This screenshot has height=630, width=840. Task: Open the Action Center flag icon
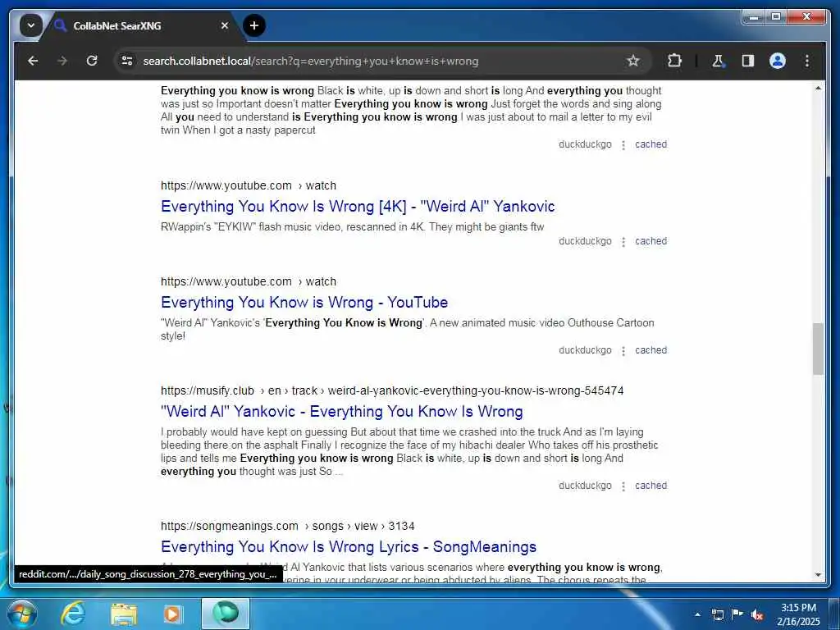coord(737,614)
